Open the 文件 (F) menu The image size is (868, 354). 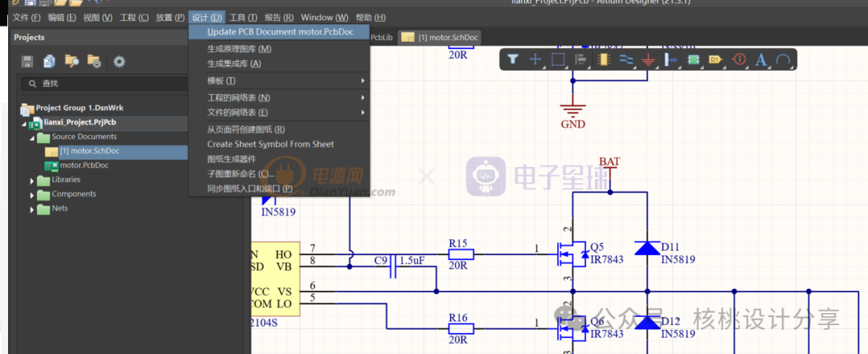tap(27, 17)
